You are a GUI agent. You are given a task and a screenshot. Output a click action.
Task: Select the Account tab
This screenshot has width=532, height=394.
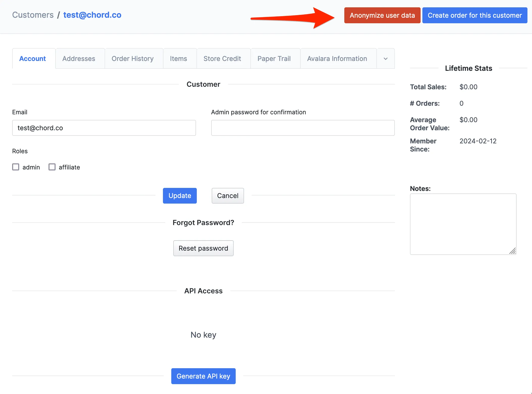click(x=33, y=59)
